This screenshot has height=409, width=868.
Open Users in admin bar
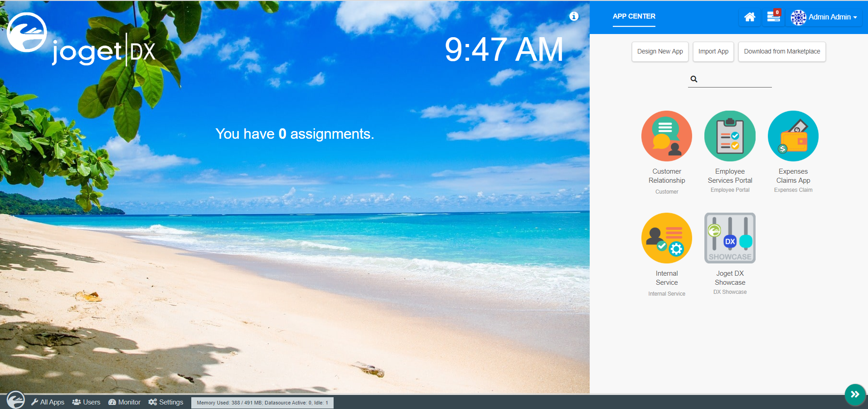[x=87, y=402]
